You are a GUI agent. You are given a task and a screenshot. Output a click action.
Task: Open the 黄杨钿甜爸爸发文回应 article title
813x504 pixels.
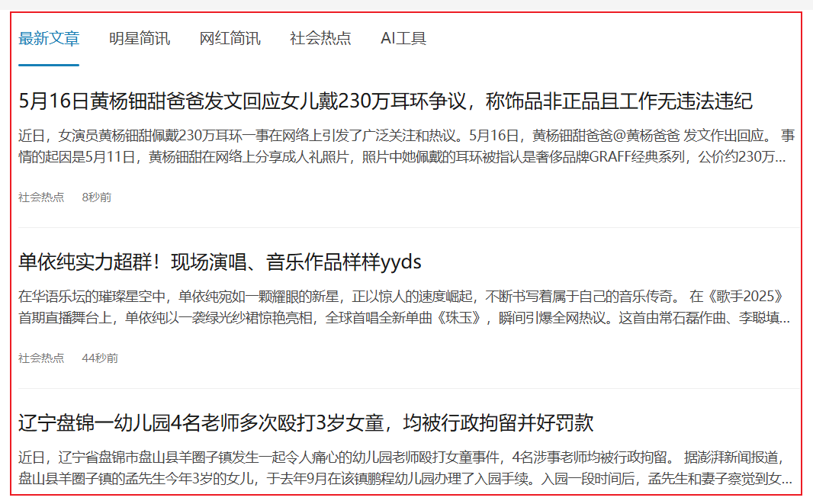[x=385, y=101]
